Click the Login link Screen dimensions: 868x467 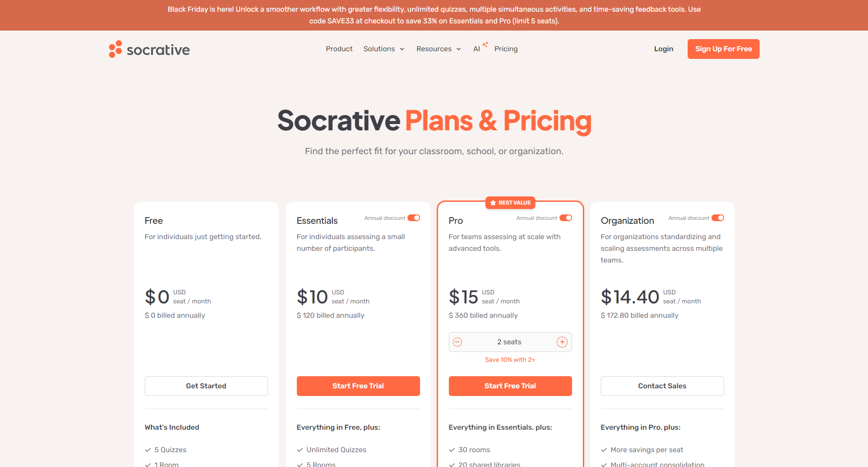pyautogui.click(x=663, y=49)
